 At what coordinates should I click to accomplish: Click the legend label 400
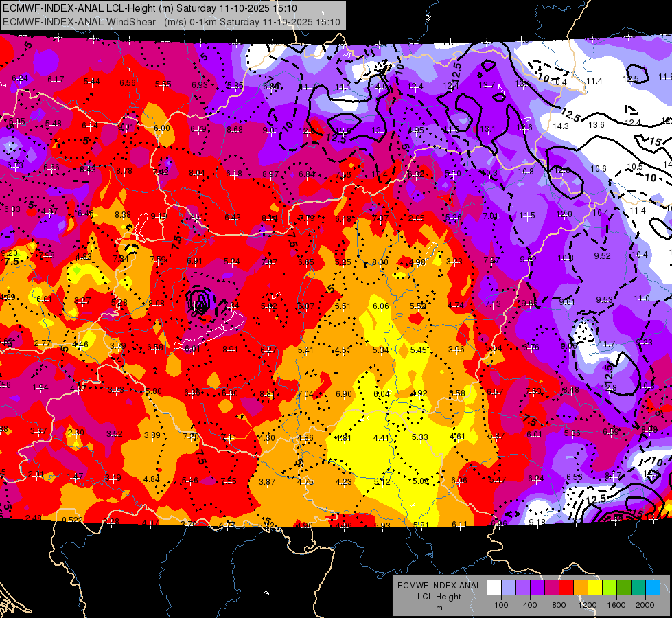tap(530, 605)
